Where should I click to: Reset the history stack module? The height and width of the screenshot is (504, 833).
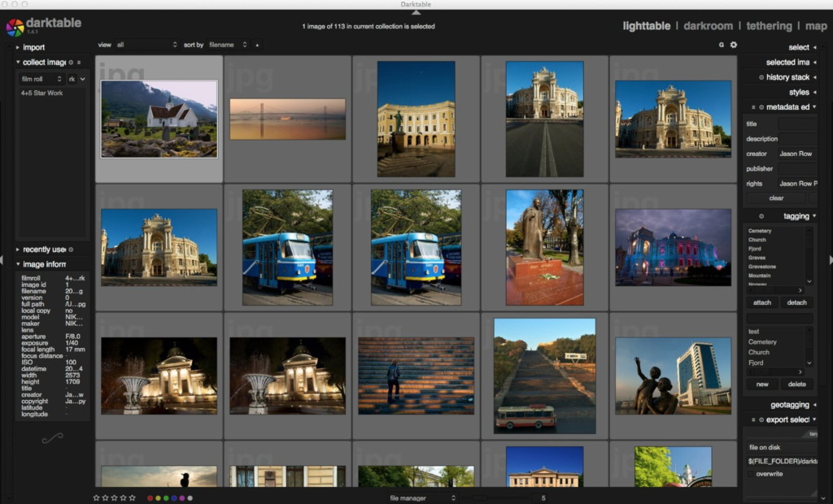pyautogui.click(x=761, y=77)
